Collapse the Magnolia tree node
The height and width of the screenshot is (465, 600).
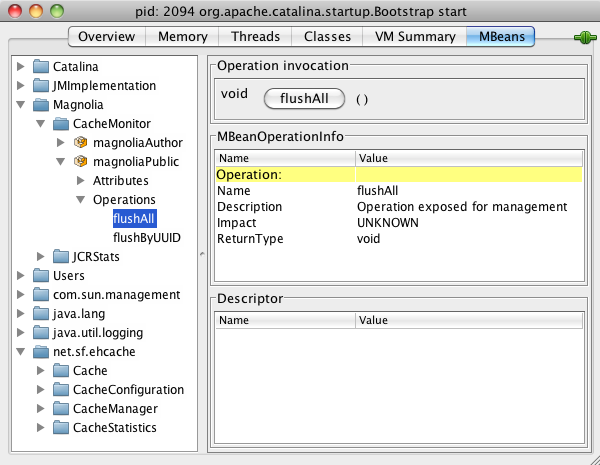tap(21, 104)
